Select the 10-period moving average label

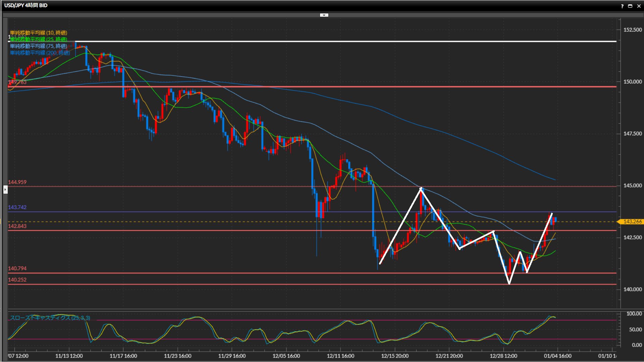pos(39,33)
